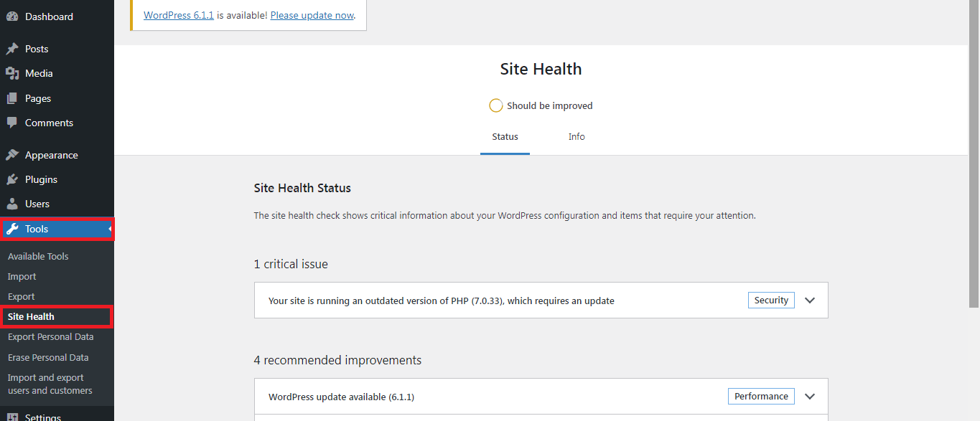980x421 pixels.
Task: Open the Appearance menu
Action: [57, 155]
